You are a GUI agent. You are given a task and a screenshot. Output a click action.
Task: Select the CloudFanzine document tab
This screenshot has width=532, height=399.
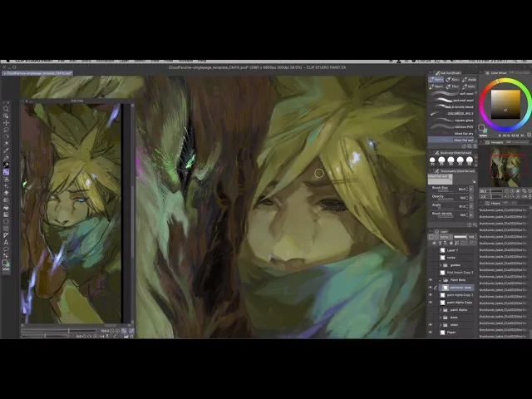37,73
